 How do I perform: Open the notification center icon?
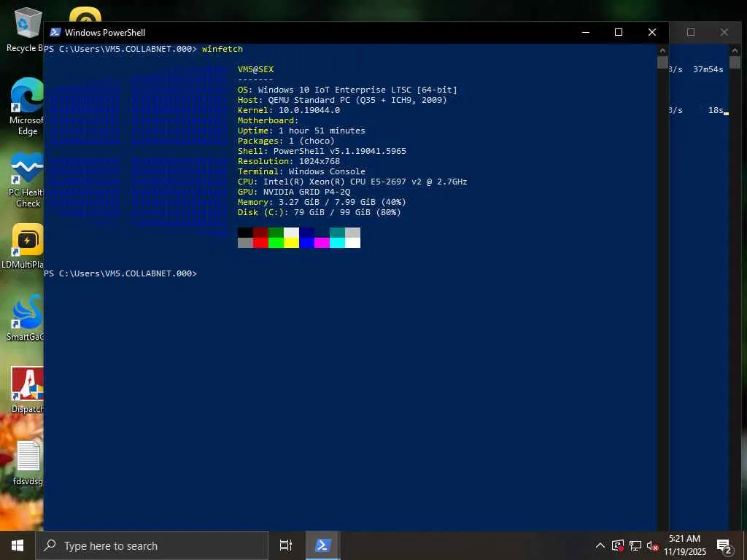click(724, 545)
